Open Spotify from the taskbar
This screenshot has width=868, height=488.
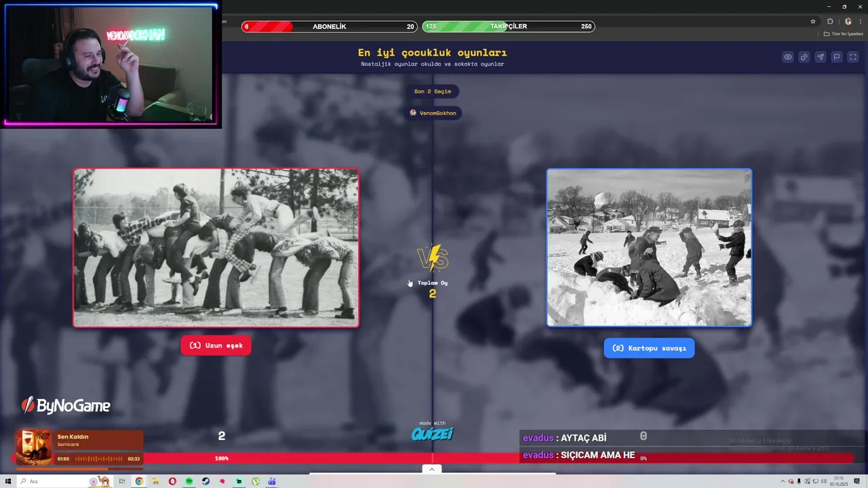point(189,481)
